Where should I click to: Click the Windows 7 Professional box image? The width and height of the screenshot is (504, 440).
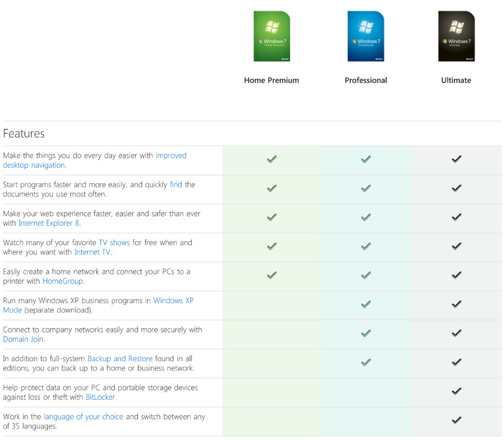coord(365,36)
